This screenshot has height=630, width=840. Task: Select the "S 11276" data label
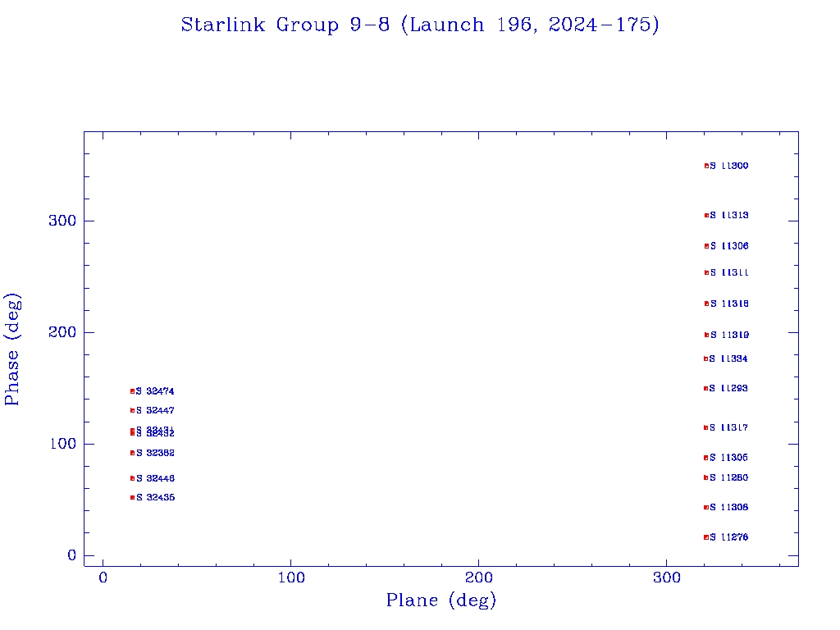(x=728, y=537)
